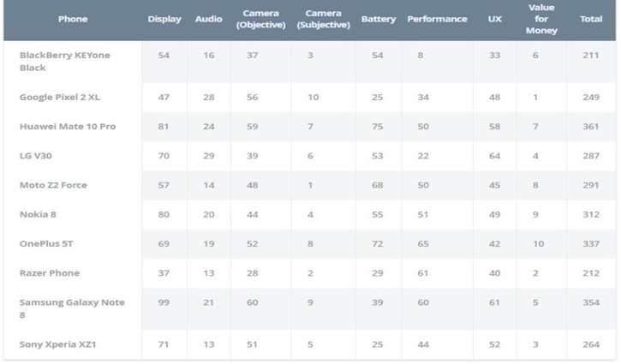Select the Huawei Mate 10 Pro name
This screenshot has width=621, height=364.
coord(68,127)
